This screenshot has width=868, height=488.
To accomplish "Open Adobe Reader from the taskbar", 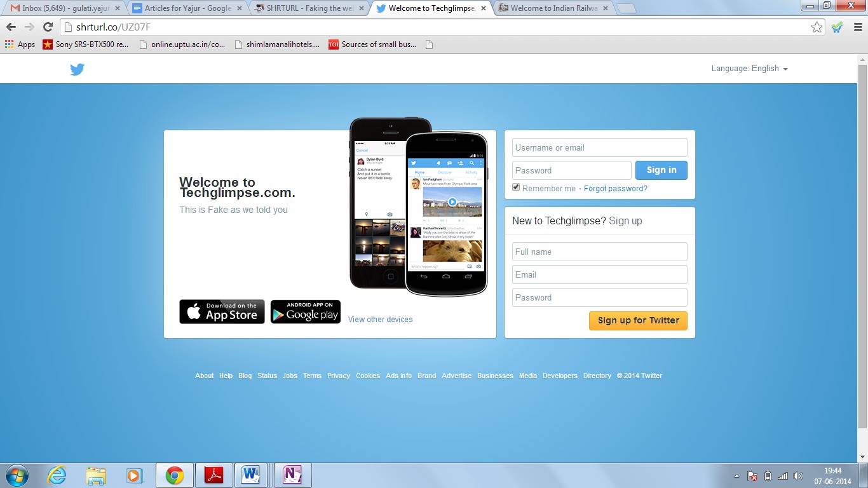I will pos(214,475).
